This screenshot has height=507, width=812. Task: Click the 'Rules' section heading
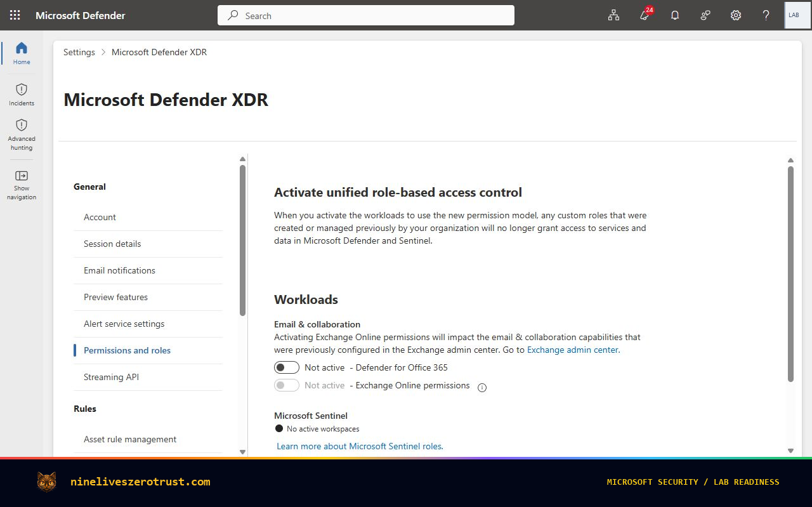tap(85, 409)
